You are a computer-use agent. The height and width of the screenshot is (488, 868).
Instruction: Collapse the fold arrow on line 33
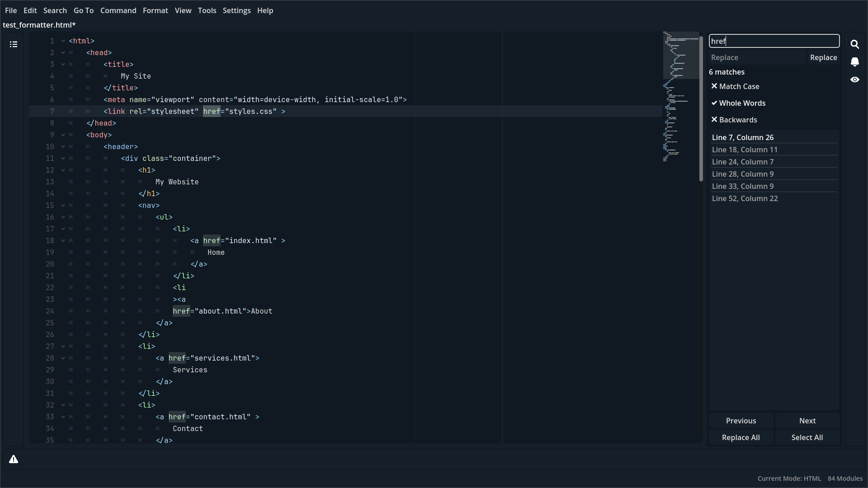pyautogui.click(x=63, y=417)
